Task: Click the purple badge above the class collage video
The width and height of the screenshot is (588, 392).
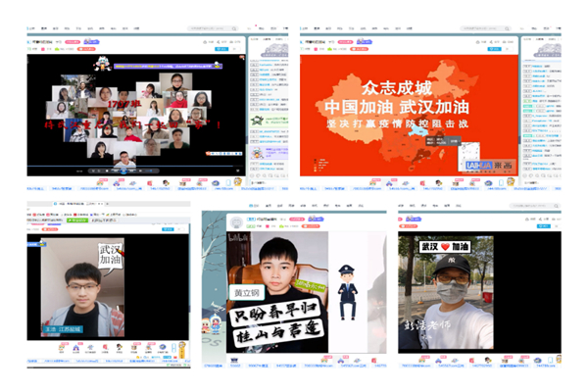Action: [x=91, y=42]
